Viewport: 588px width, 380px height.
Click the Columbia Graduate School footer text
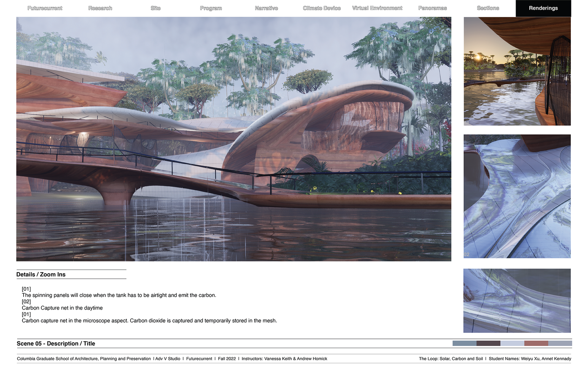[84, 359]
